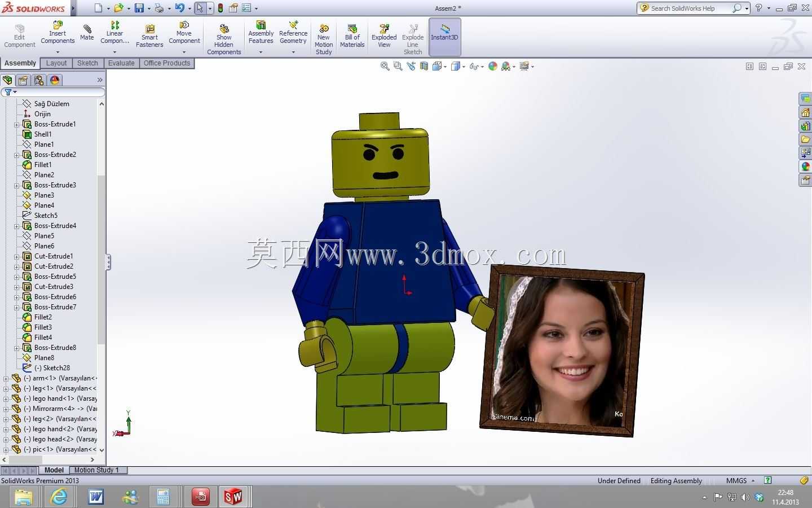Click the status bar tag icon
Image resolution: width=812 pixels, height=508 pixels.
(x=804, y=480)
